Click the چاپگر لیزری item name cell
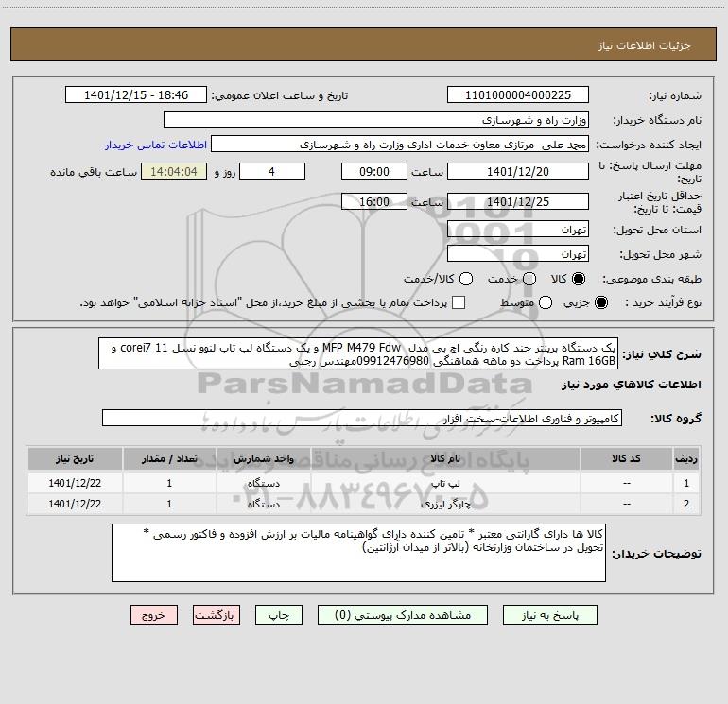Screen dimensions: 728x704 coord(445,504)
